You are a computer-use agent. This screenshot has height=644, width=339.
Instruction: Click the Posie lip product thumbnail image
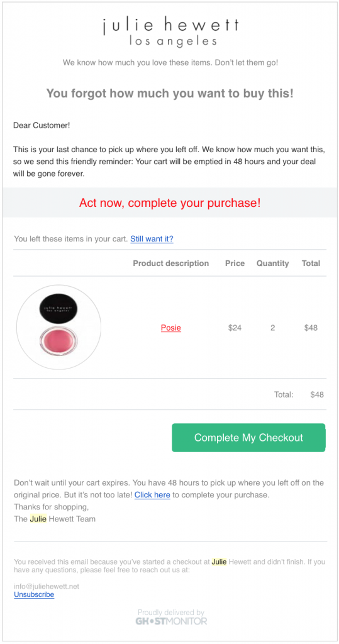coord(58,326)
